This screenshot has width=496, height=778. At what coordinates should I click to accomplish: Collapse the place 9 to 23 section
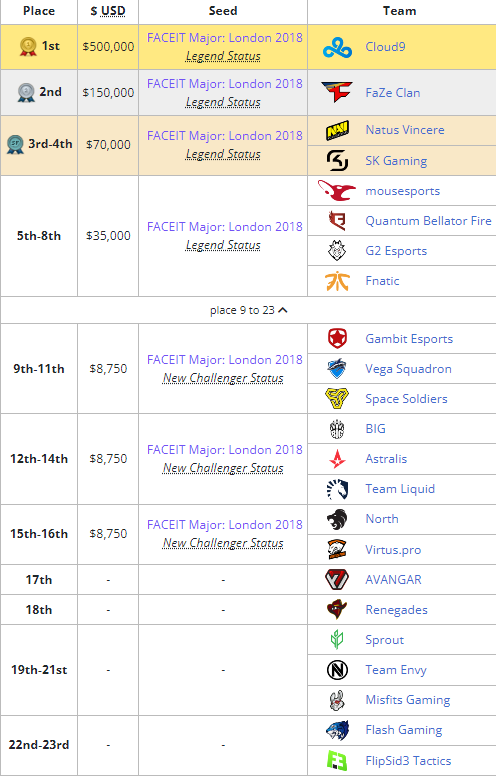pos(248,310)
